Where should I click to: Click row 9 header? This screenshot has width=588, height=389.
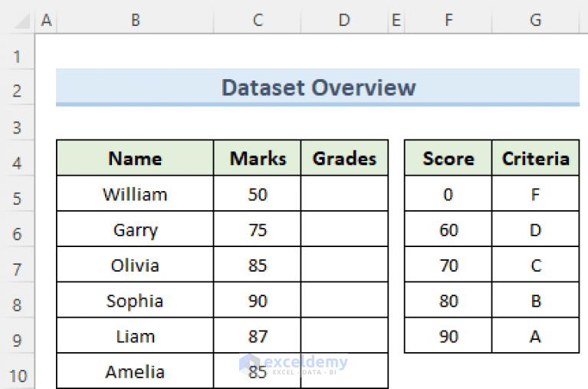click(17, 335)
